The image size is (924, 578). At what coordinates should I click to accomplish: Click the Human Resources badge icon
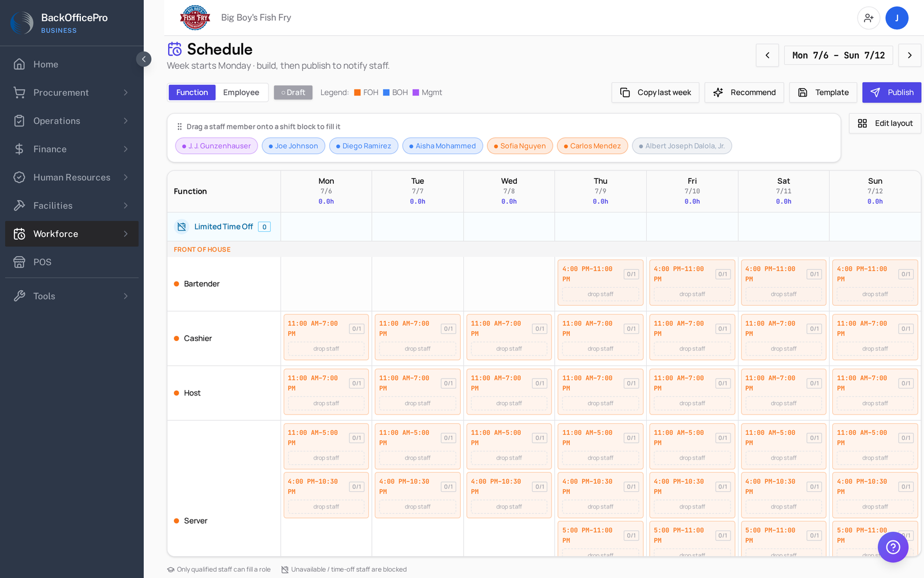pyautogui.click(x=19, y=177)
